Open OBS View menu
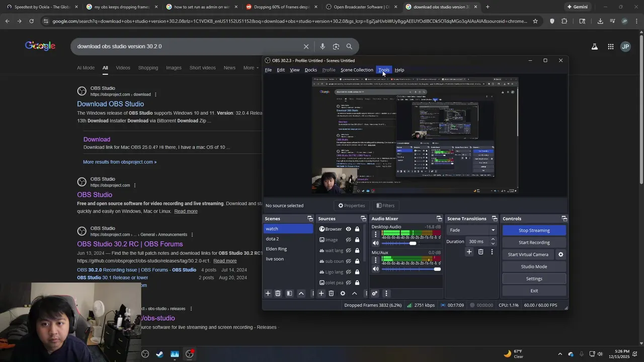Viewport: 644px width, 362px height. pyautogui.click(x=295, y=70)
